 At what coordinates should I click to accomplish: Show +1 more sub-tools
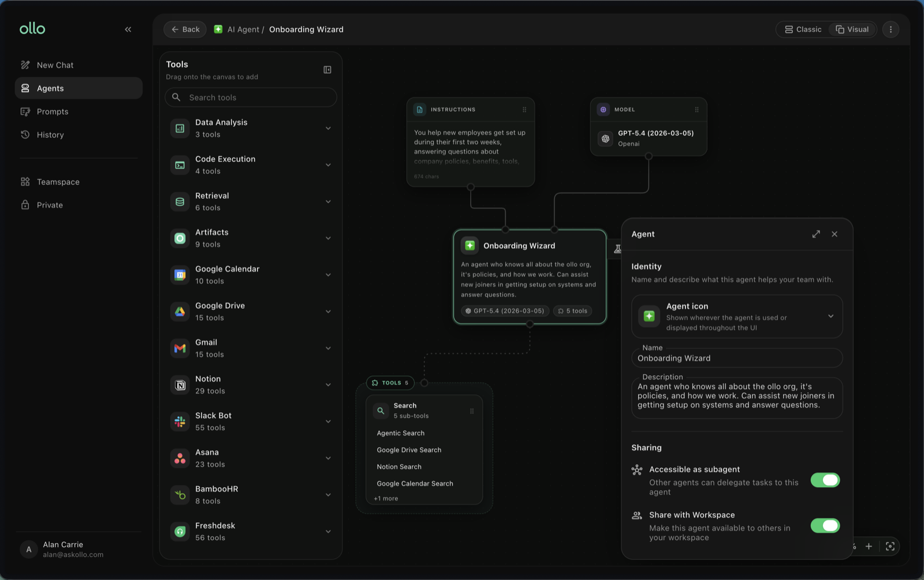pyautogui.click(x=386, y=499)
